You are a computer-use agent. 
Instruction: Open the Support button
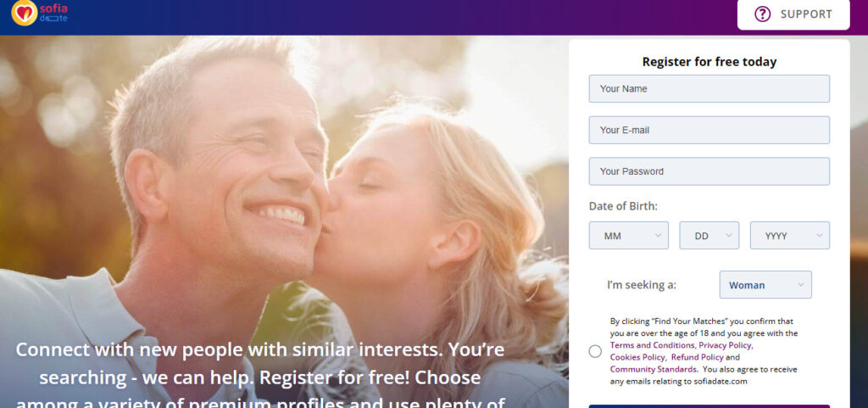[793, 14]
